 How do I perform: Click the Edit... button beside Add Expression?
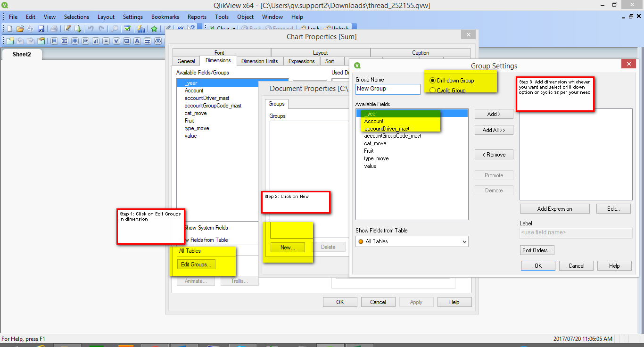613,209
